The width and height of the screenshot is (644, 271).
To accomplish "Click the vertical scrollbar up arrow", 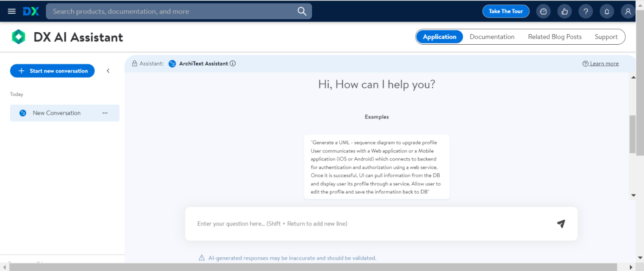I will pyautogui.click(x=633, y=77).
